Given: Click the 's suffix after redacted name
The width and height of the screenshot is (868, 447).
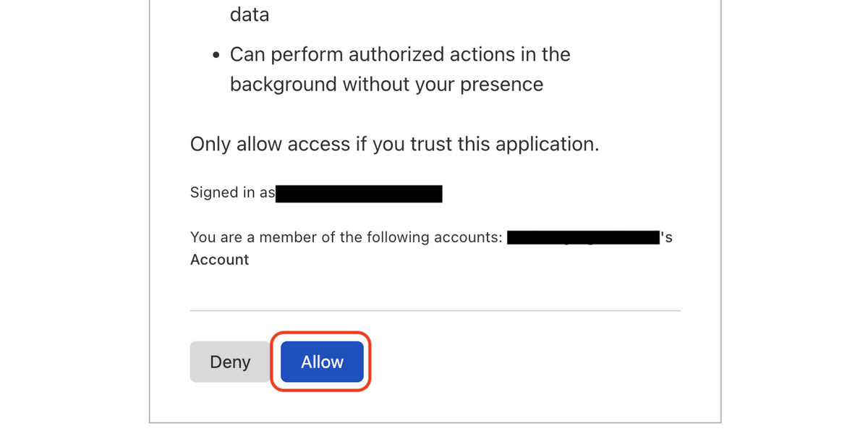Looking at the screenshot, I should 666,237.
